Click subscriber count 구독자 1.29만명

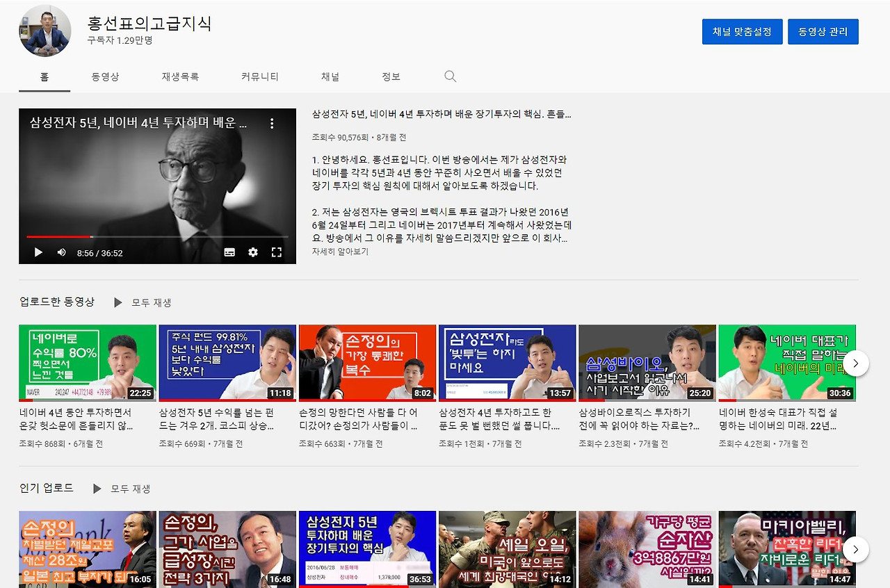(120, 41)
